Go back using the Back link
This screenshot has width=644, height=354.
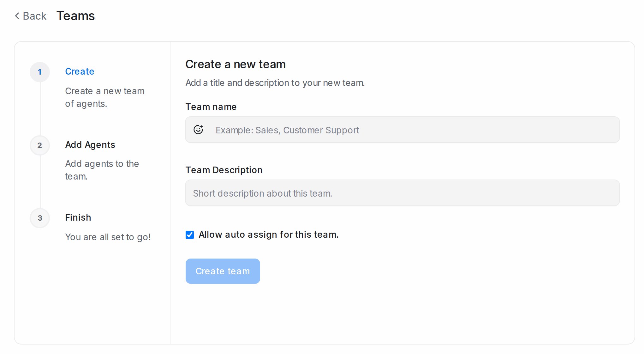click(31, 16)
